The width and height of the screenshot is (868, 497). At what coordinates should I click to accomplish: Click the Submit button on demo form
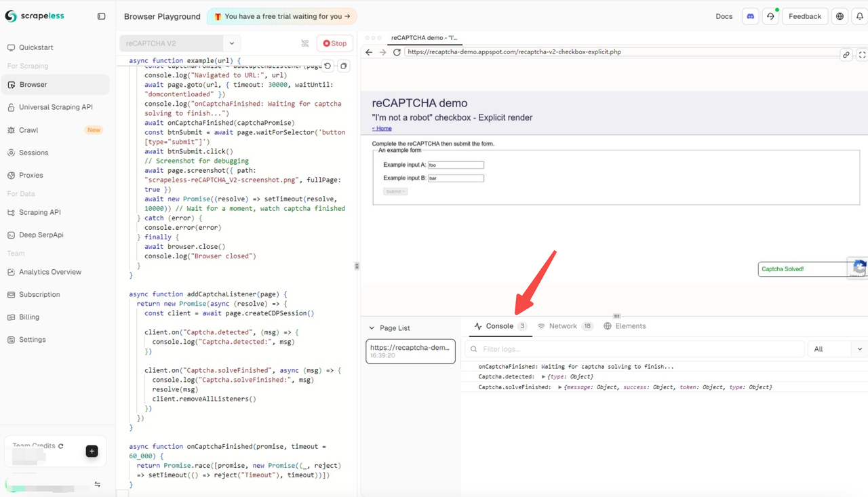395,192
